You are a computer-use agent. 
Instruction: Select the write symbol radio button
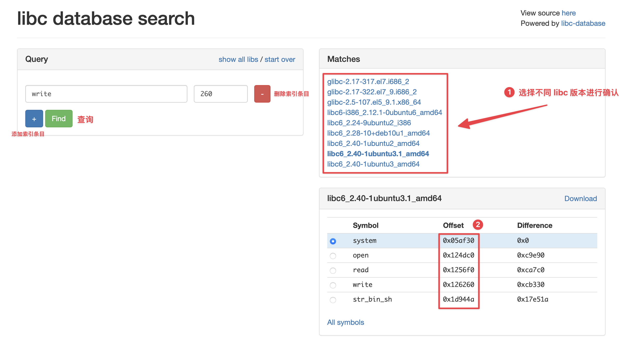333,285
